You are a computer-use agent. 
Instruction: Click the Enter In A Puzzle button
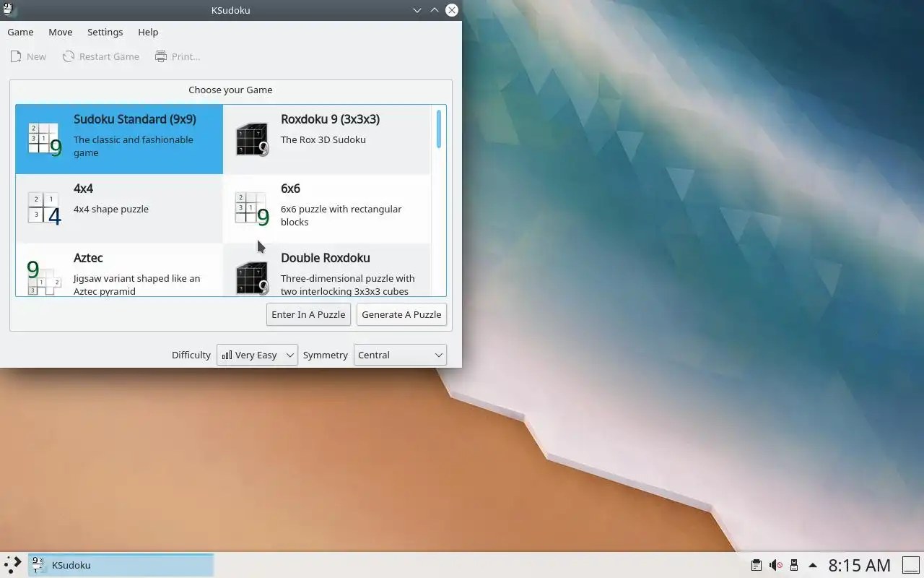[309, 314]
